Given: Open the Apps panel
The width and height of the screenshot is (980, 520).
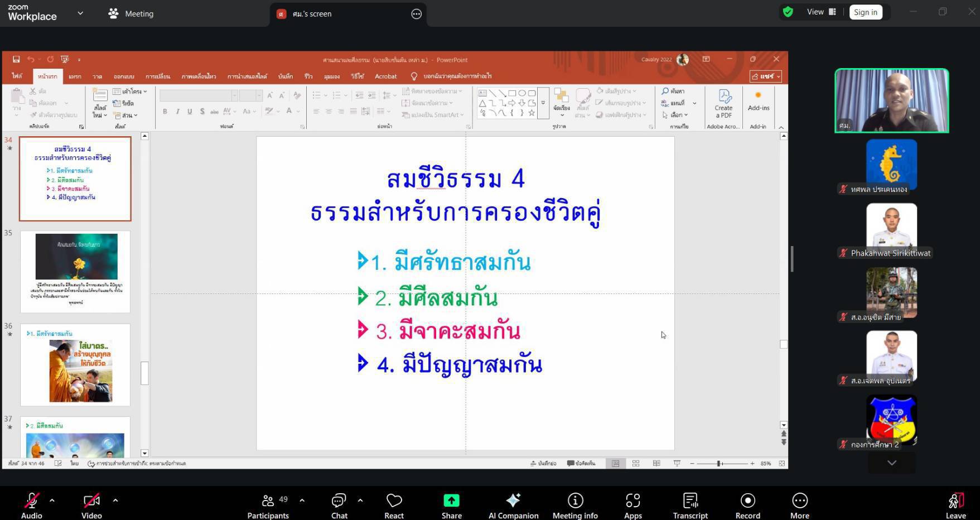Looking at the screenshot, I should (x=633, y=505).
